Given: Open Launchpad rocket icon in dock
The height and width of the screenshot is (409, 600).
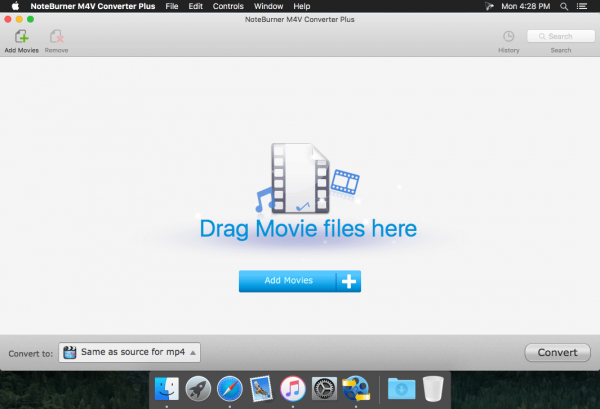Looking at the screenshot, I should 198,389.
